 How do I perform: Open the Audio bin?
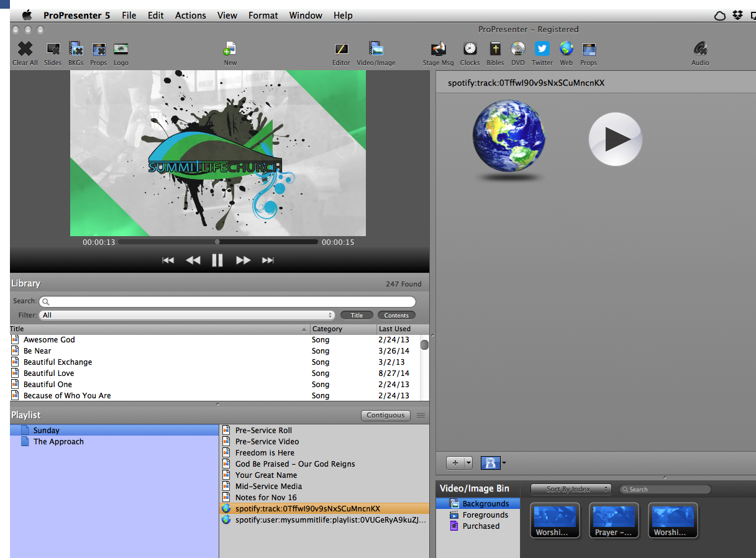click(700, 49)
